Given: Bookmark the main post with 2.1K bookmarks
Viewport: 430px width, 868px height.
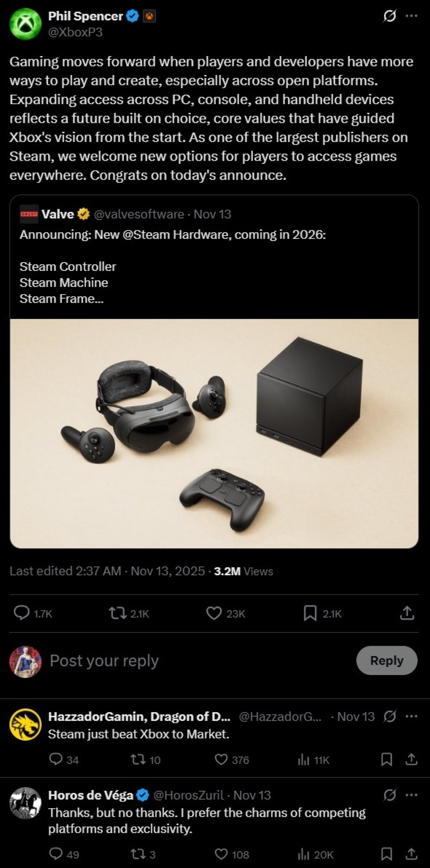Looking at the screenshot, I should [310, 613].
